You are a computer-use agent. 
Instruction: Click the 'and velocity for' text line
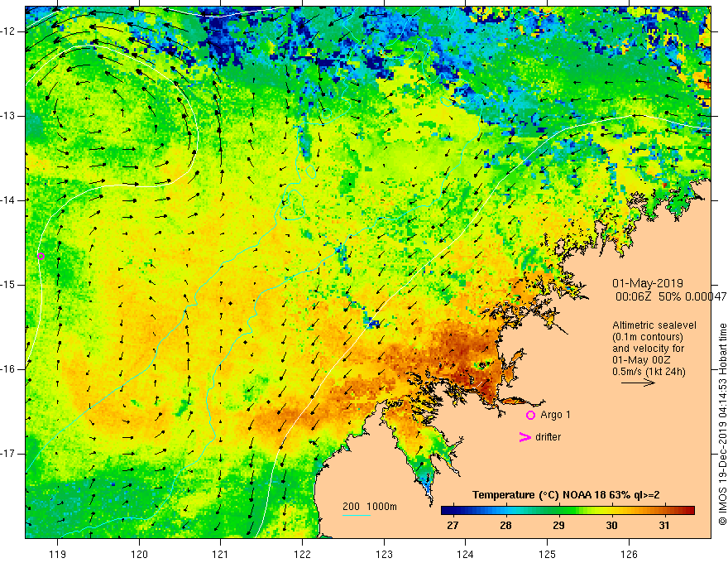click(x=648, y=349)
